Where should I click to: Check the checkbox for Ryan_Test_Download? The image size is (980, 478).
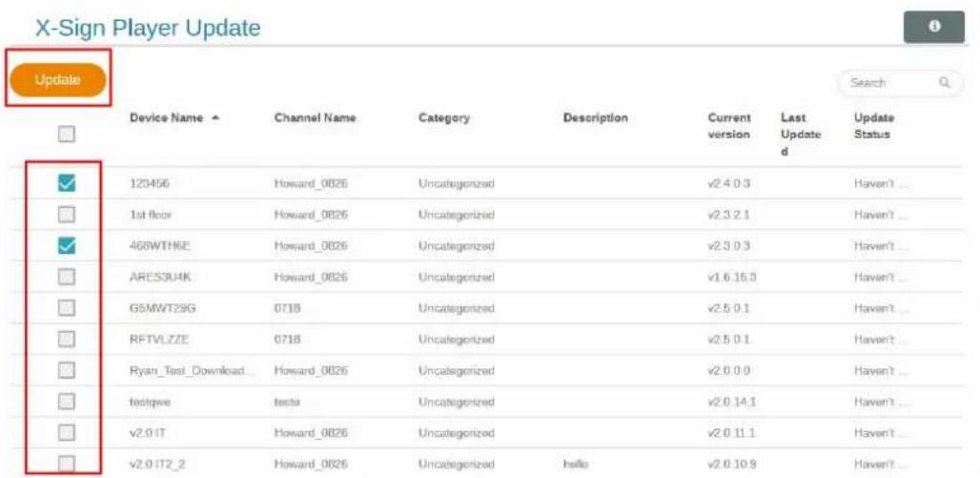click(x=66, y=370)
